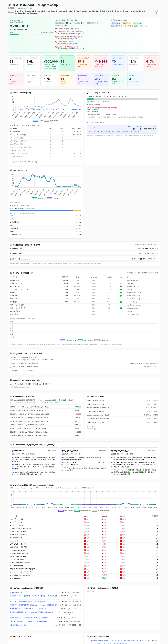The height and width of the screenshot is (644, 168).
Task: Click magnifier icon of SEO / blog インデックス panel
Action: [x=88, y=93]
